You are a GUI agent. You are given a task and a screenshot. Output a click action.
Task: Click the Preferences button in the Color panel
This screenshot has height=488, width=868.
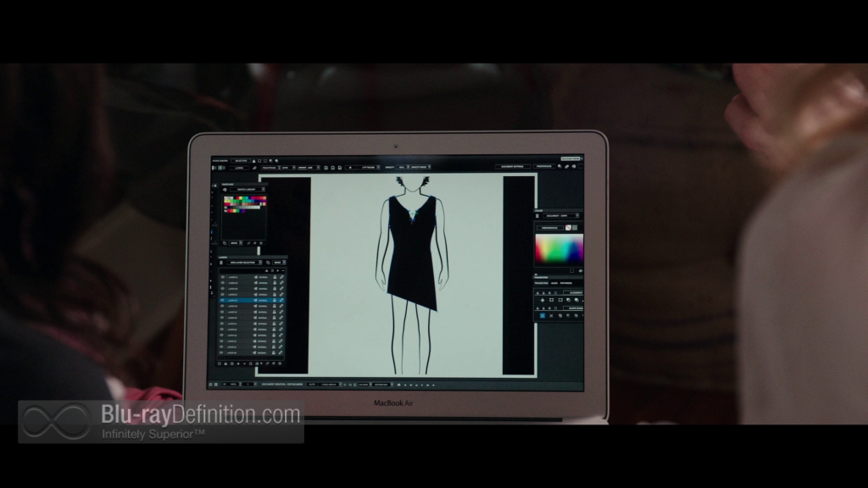(550, 228)
